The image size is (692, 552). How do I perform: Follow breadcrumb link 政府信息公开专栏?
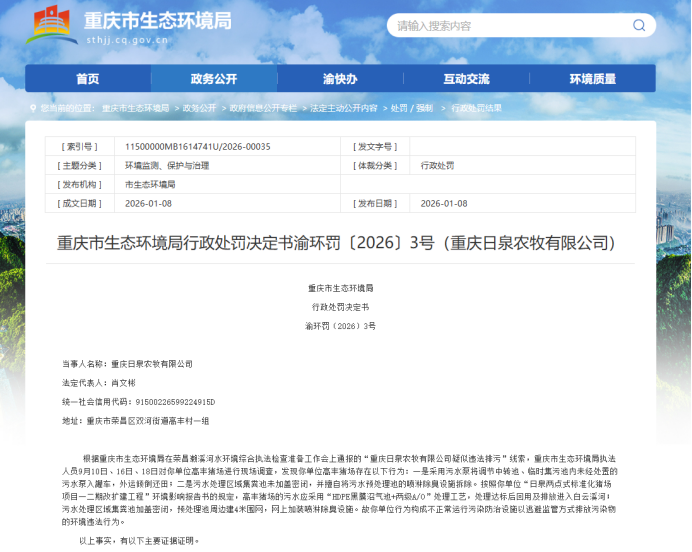263,108
